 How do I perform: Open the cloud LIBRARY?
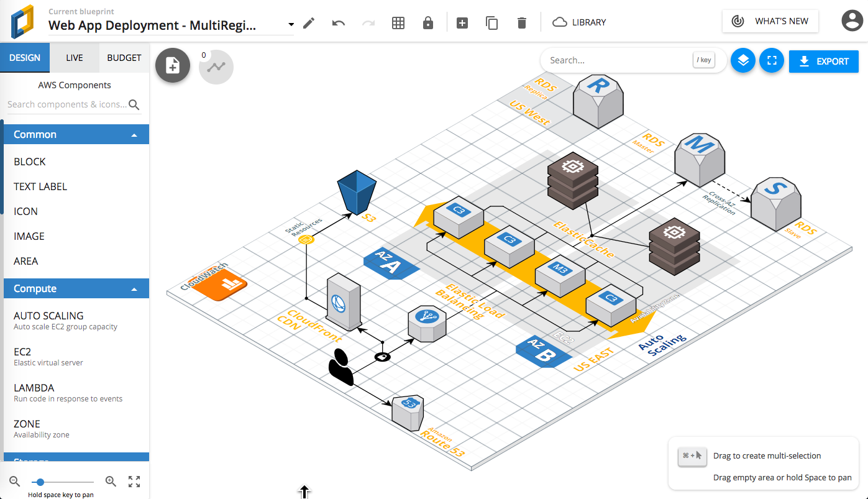pos(579,22)
